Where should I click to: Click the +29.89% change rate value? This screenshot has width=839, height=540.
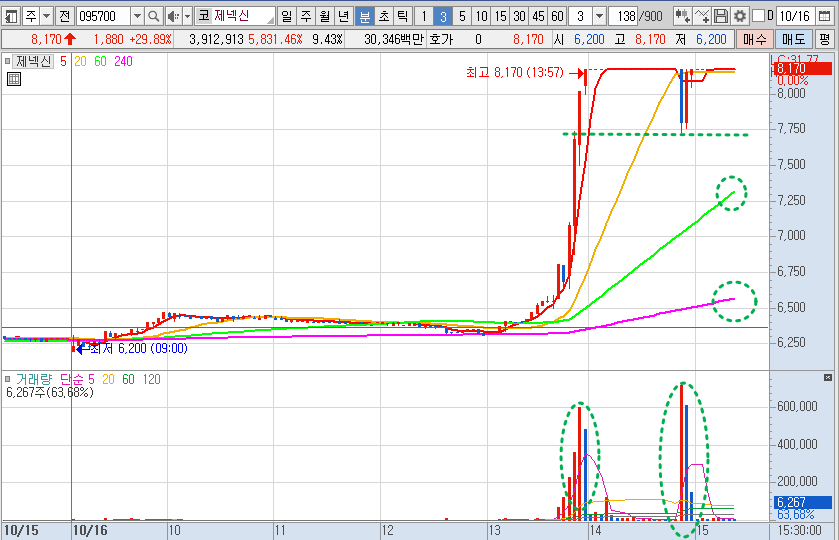(150, 39)
